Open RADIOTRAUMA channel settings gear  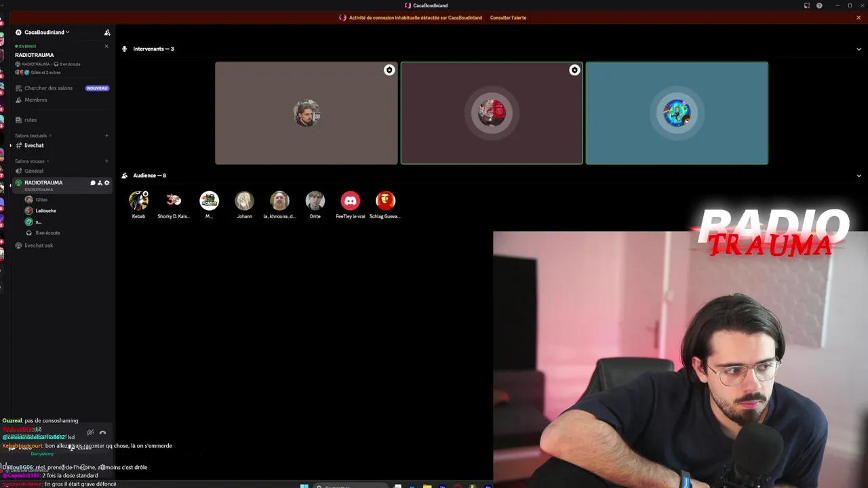(106, 183)
